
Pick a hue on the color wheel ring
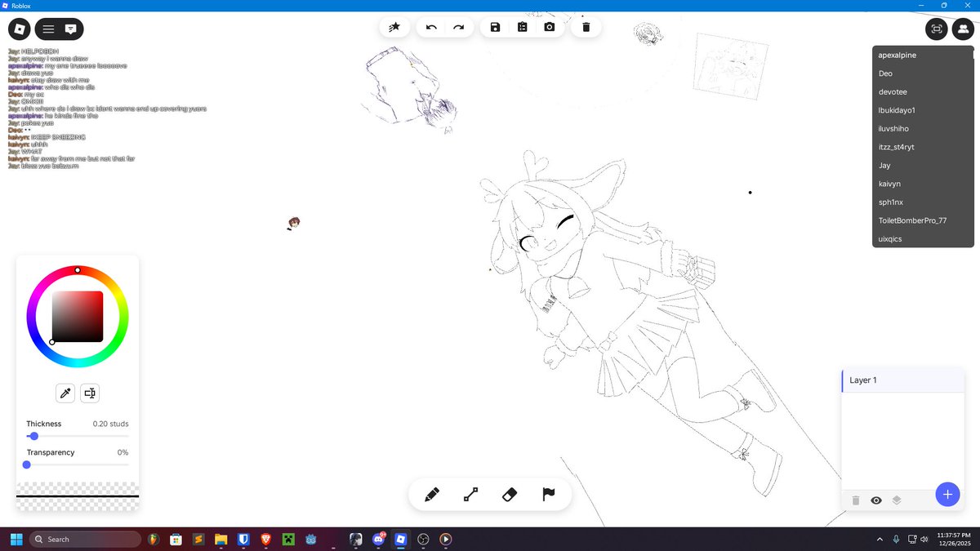78,270
